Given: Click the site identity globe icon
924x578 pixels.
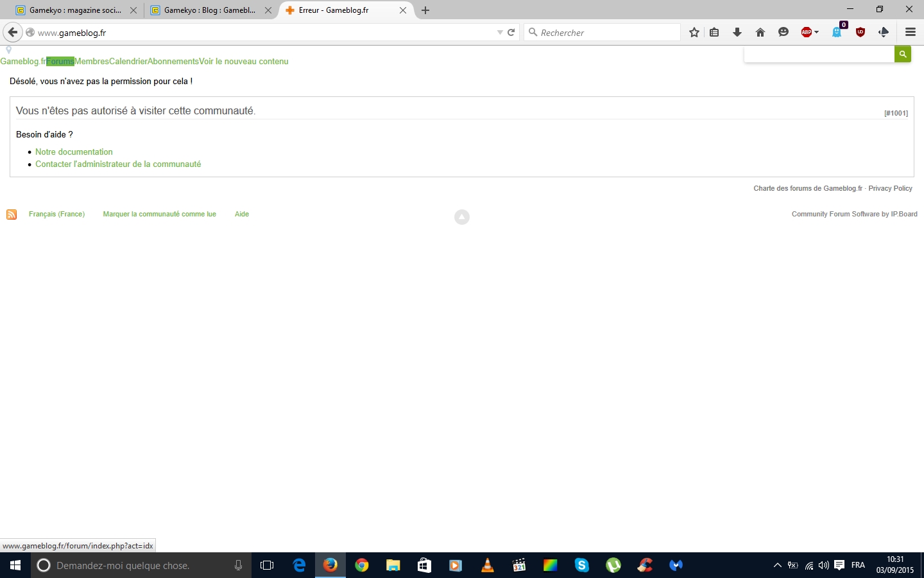Looking at the screenshot, I should 30,32.
